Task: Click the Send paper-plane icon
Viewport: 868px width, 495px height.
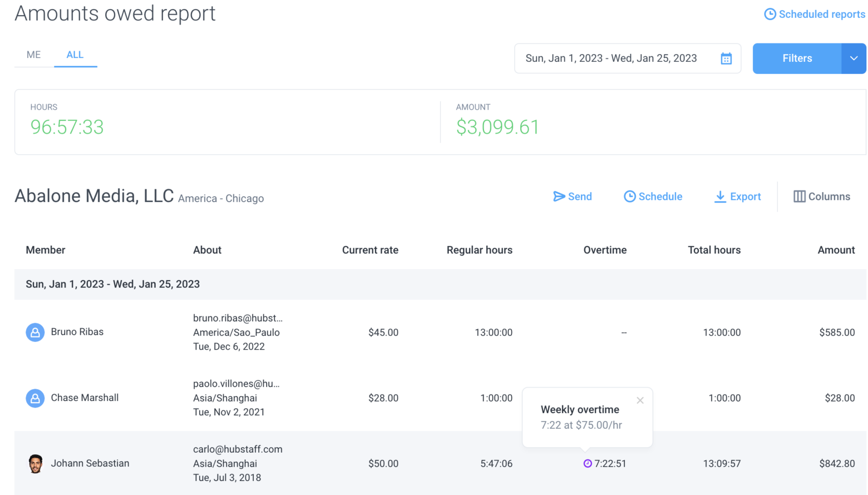Action: point(559,196)
